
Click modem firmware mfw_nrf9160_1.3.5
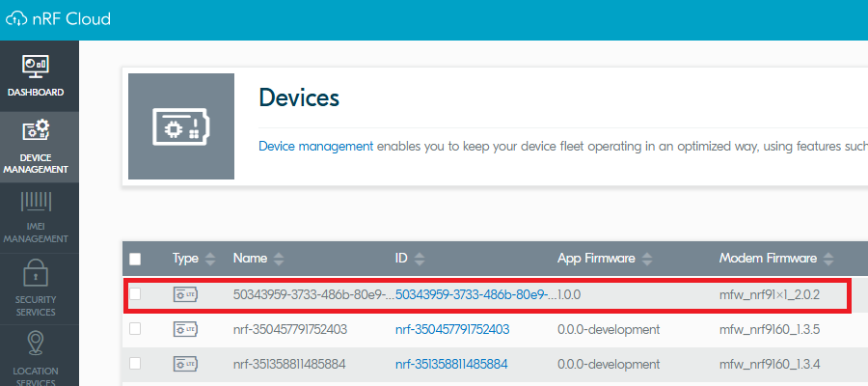click(x=770, y=329)
